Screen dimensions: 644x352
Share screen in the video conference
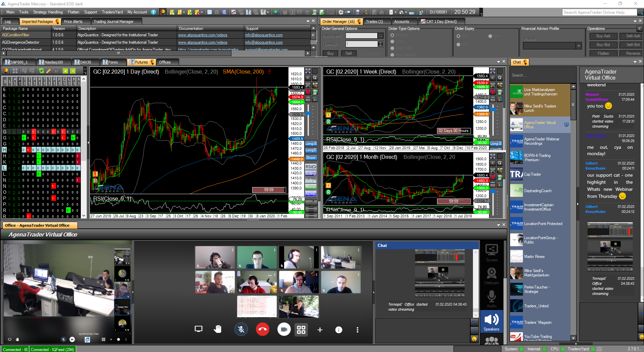point(199,329)
